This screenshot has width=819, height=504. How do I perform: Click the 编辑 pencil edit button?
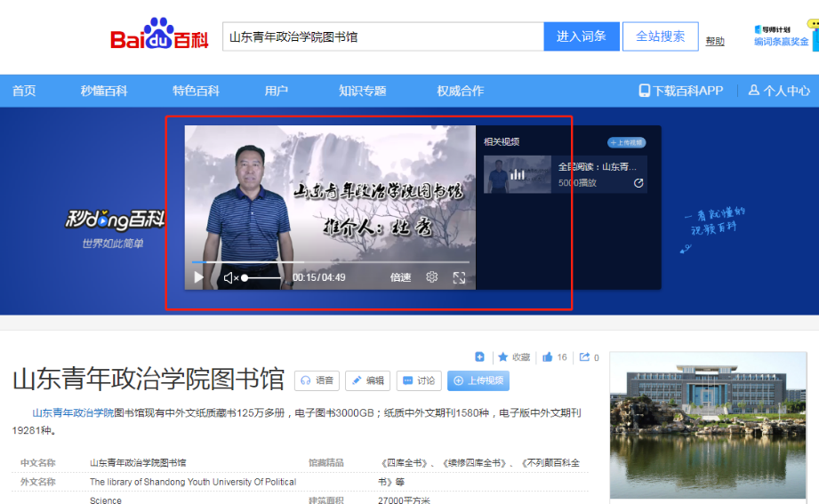368,380
